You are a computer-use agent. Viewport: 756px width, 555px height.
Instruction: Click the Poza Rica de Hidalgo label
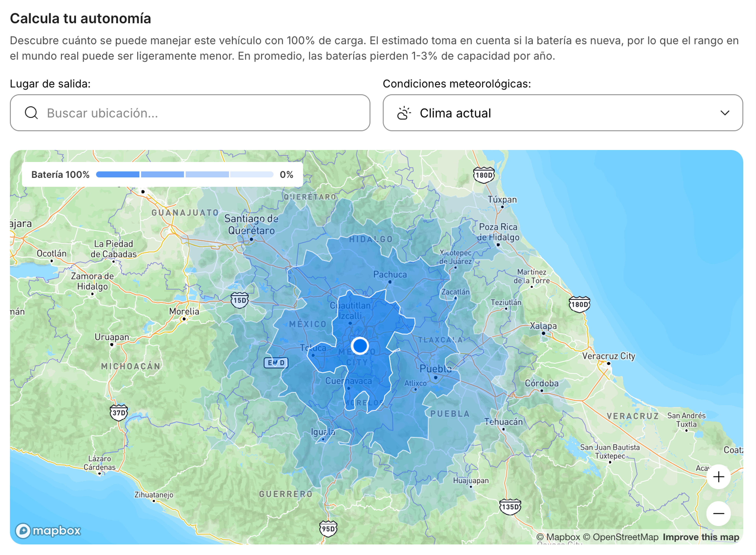coord(498,232)
